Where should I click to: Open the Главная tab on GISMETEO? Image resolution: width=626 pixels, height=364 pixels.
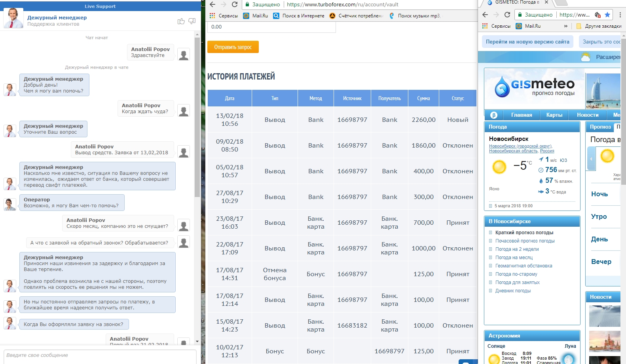coord(522,115)
